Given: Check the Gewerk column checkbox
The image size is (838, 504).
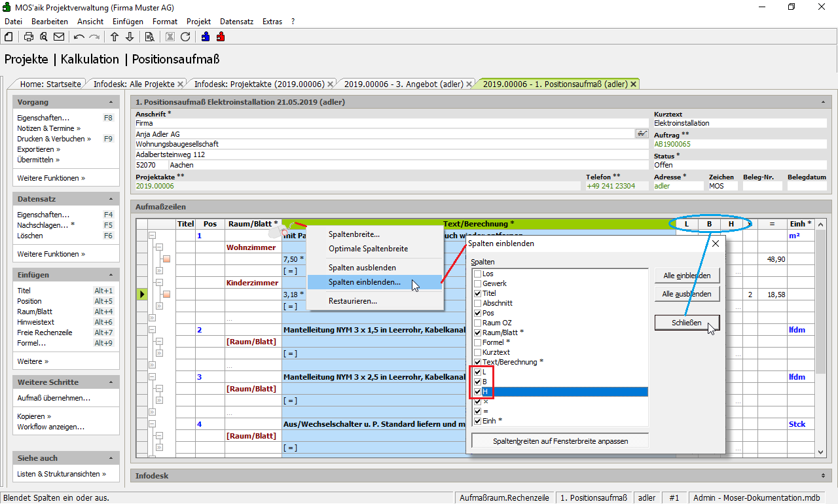Looking at the screenshot, I should 478,283.
